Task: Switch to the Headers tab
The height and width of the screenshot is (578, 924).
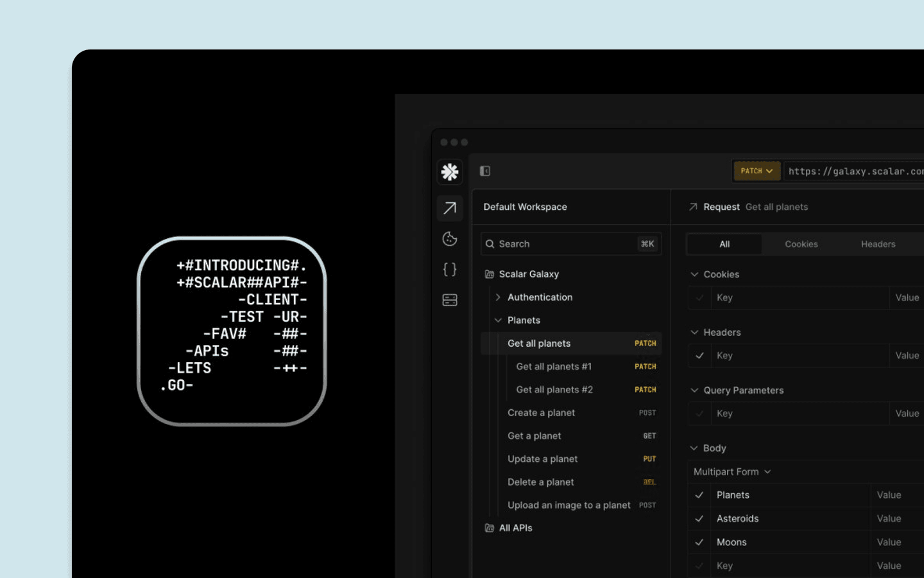Action: (x=878, y=244)
